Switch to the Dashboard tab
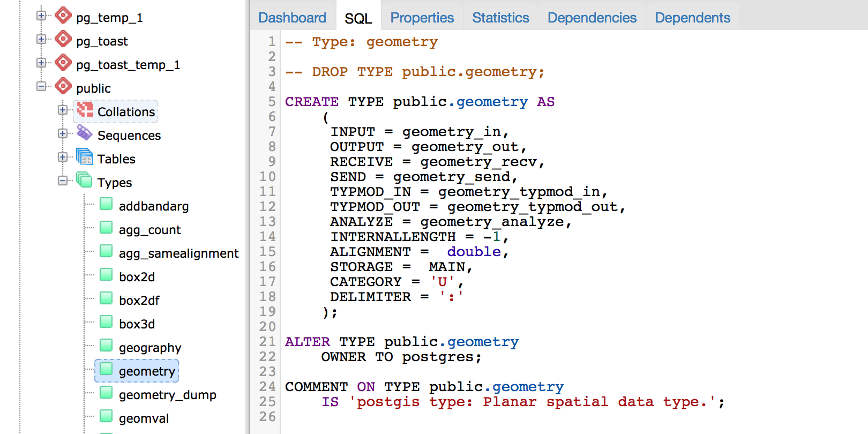The image size is (868, 434). 292,18
